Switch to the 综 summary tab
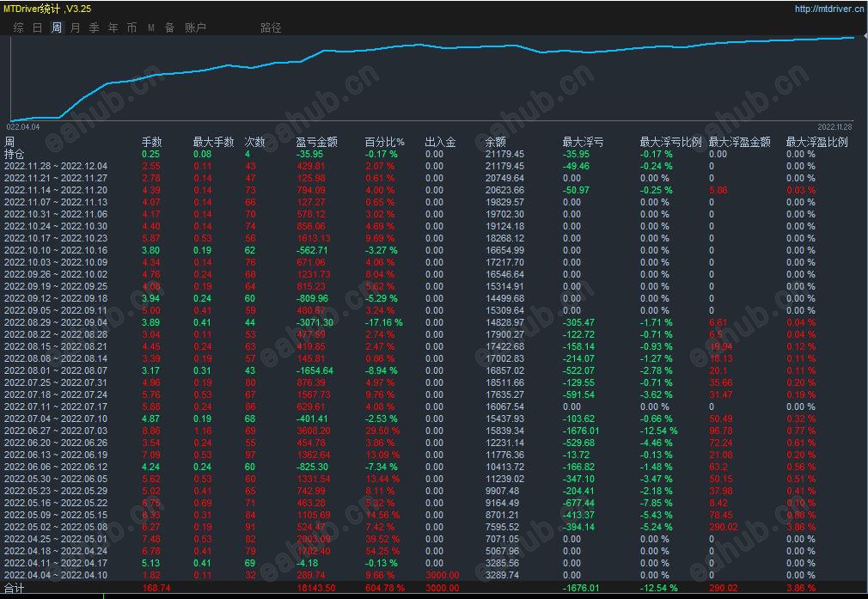The width and height of the screenshot is (868, 599). tap(18, 28)
